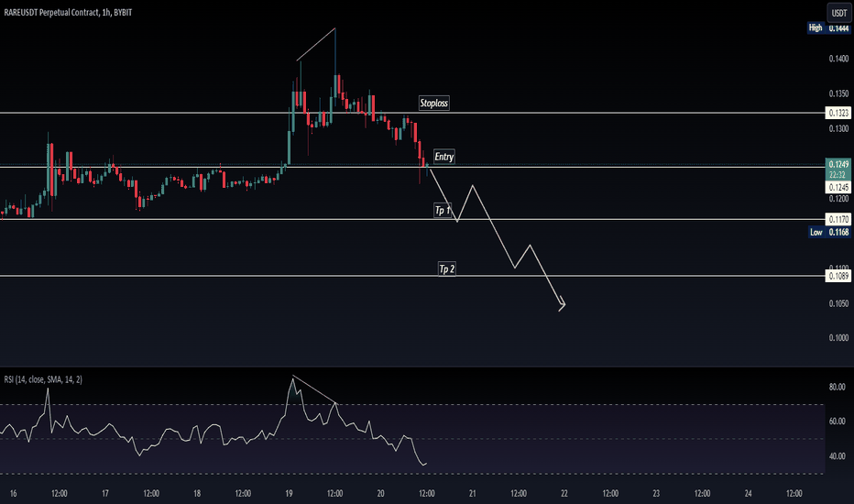Viewport: 854px width, 504px height.
Task: Click the date 24 on time axis
Action: coord(748,494)
